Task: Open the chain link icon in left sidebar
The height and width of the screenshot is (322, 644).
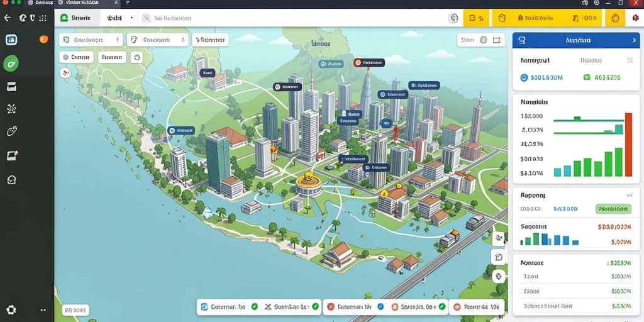Action: click(x=11, y=131)
